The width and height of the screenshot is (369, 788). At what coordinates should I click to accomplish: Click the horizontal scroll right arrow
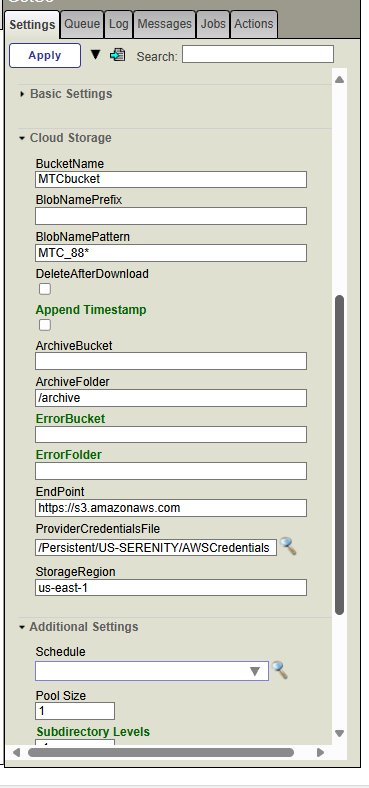(x=320, y=752)
